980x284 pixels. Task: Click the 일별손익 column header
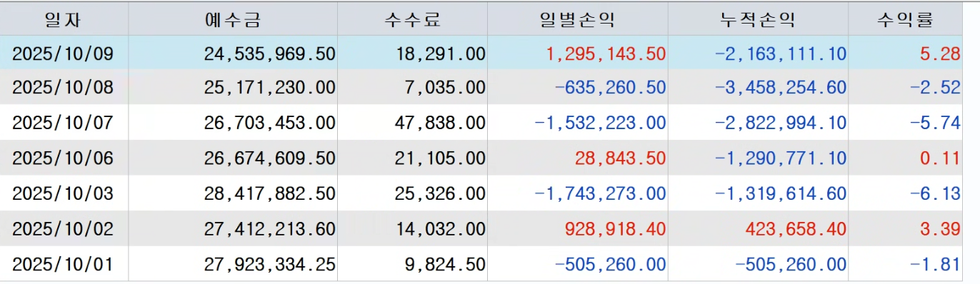tap(577, 19)
